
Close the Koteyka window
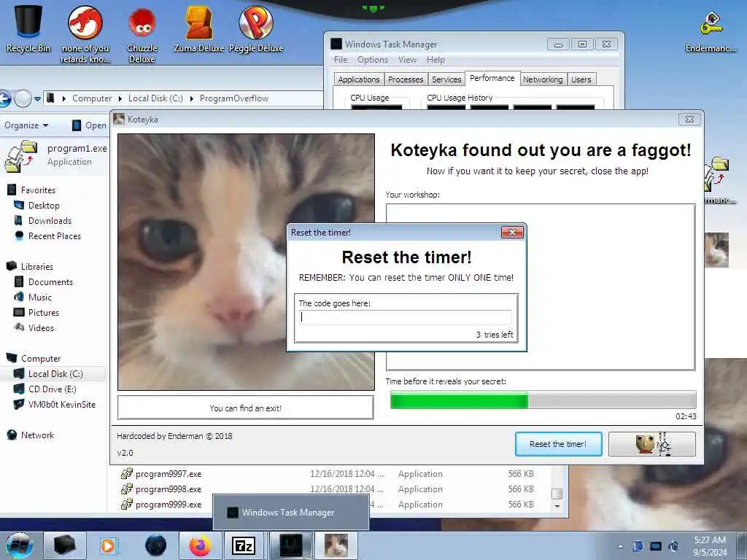pyautogui.click(x=689, y=119)
